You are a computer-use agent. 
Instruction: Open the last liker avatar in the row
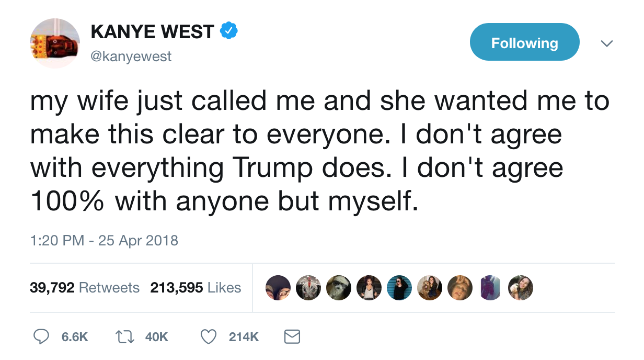(x=521, y=288)
